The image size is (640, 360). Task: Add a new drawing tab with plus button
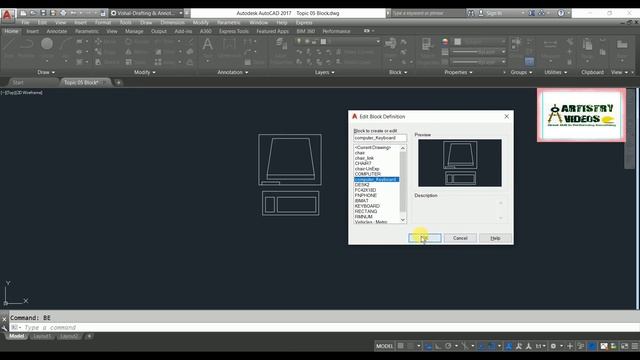point(118,82)
